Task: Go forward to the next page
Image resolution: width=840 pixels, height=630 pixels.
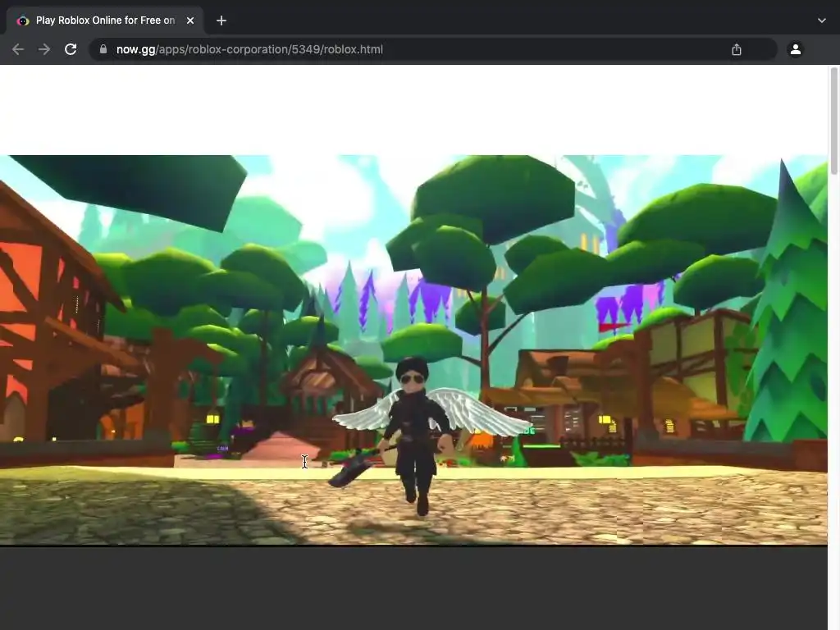Action: click(44, 49)
